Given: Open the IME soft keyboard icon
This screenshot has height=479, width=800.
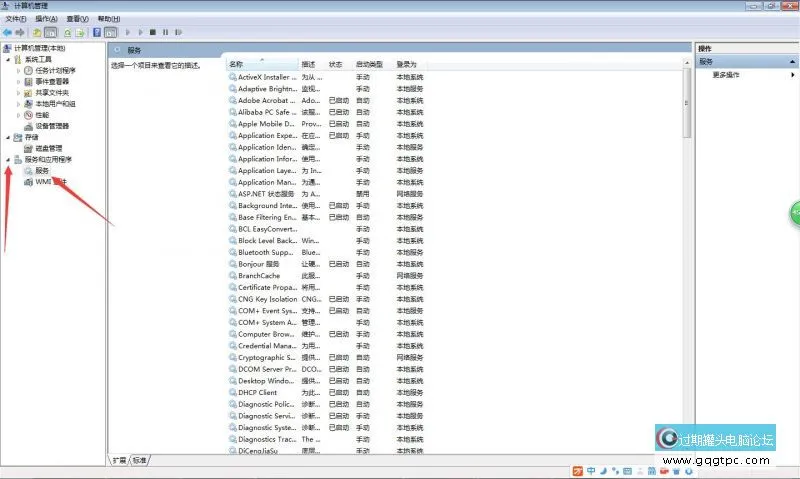Looking at the screenshot, I should [628, 471].
